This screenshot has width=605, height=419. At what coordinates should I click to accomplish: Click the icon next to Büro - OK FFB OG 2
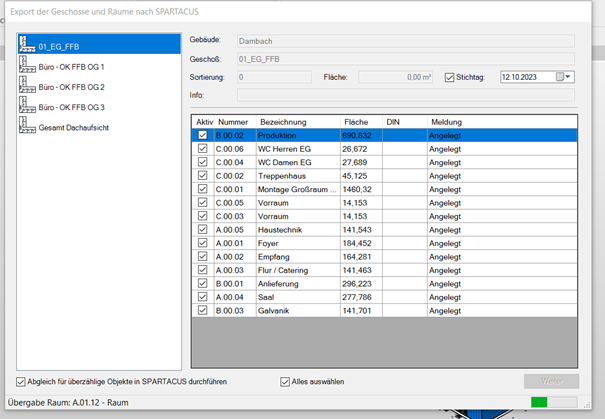(x=27, y=86)
